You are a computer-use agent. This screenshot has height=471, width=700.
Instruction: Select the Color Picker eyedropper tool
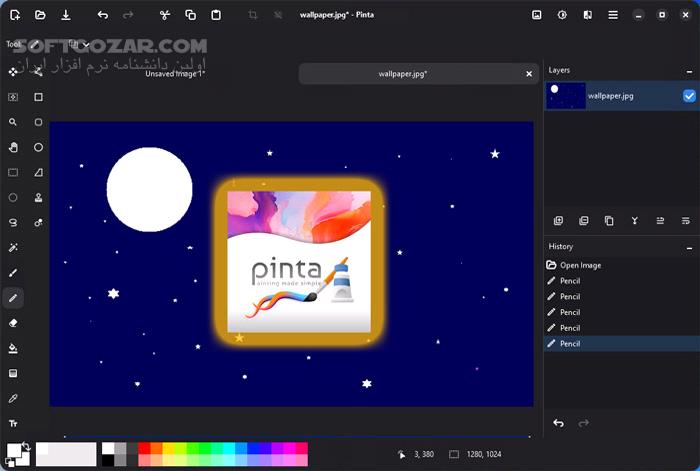point(13,398)
